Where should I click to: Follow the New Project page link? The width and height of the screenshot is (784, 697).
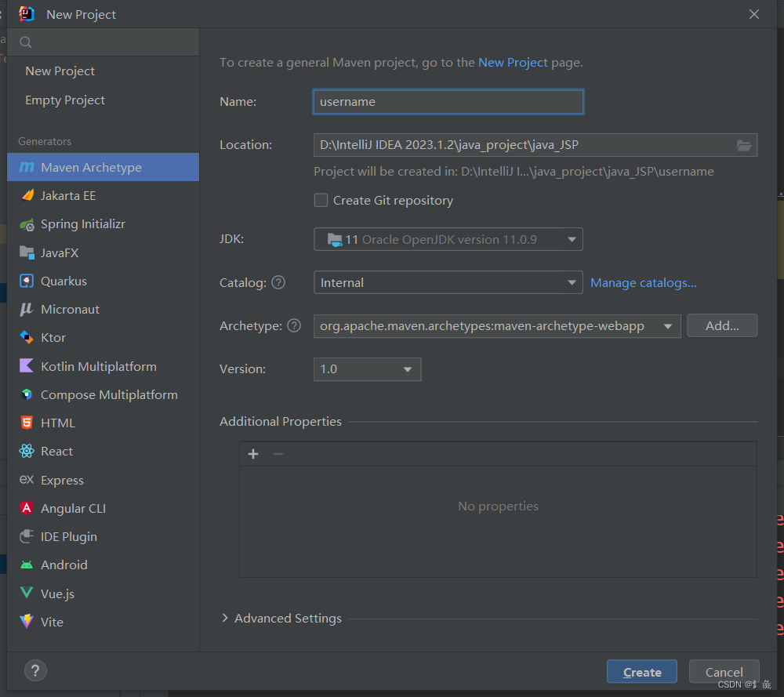click(x=513, y=63)
